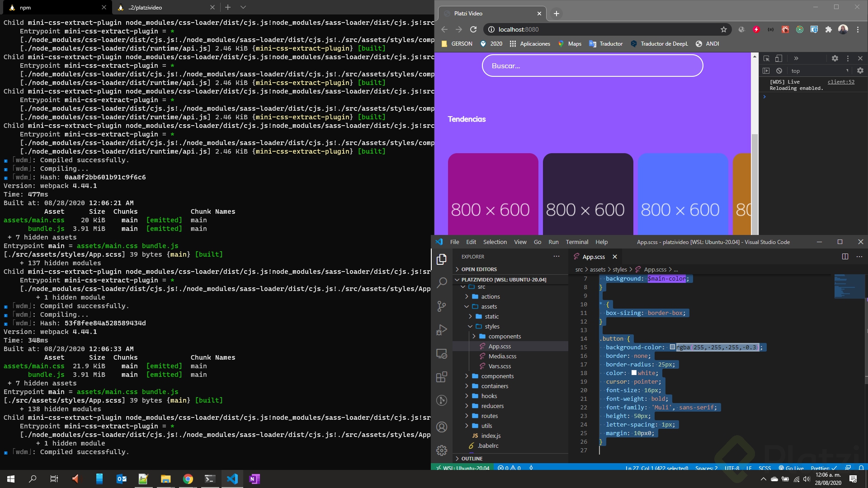Click the VS Code minimap slider

(849, 286)
